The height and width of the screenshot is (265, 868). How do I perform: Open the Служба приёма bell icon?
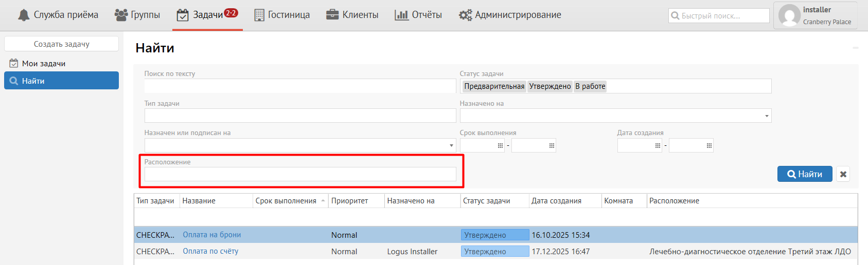coord(24,15)
